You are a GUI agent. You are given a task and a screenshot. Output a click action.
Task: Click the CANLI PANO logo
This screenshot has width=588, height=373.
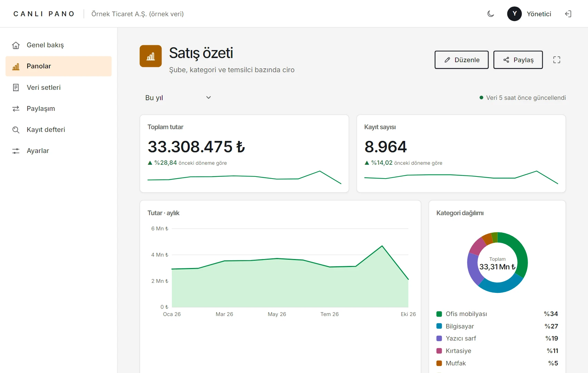44,14
